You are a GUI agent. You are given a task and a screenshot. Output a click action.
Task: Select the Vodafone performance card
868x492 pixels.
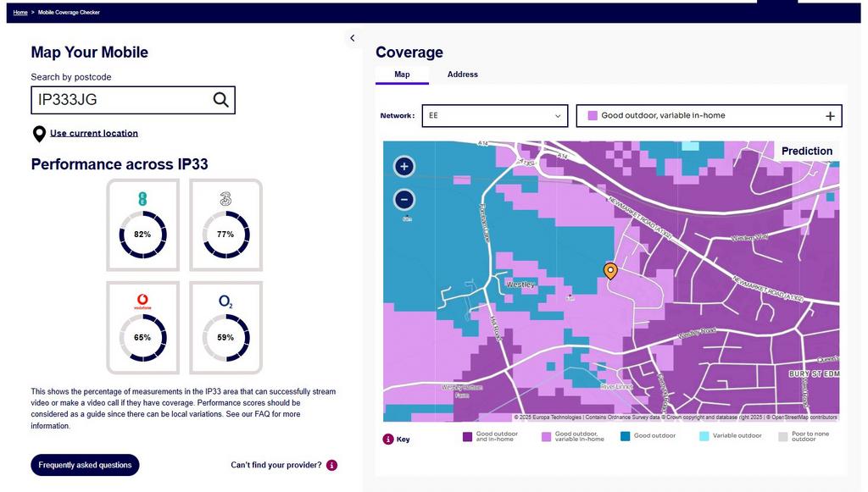pyautogui.click(x=142, y=328)
